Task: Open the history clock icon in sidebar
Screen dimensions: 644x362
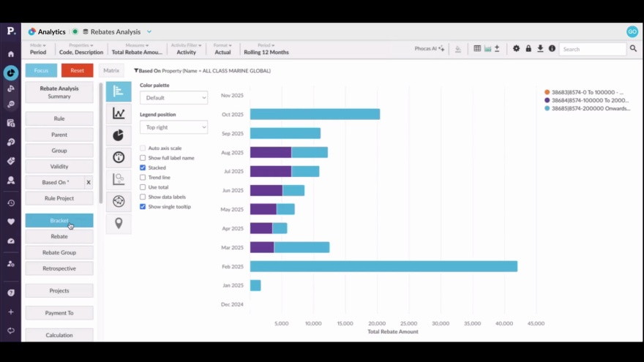Action: coord(11,203)
